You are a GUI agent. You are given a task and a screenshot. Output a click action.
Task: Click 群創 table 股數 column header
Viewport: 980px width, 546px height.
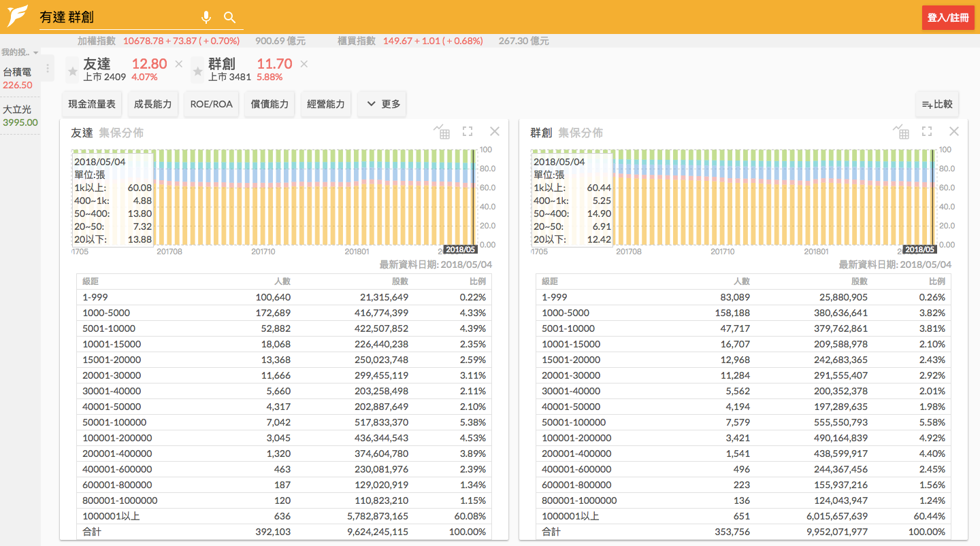[860, 281]
